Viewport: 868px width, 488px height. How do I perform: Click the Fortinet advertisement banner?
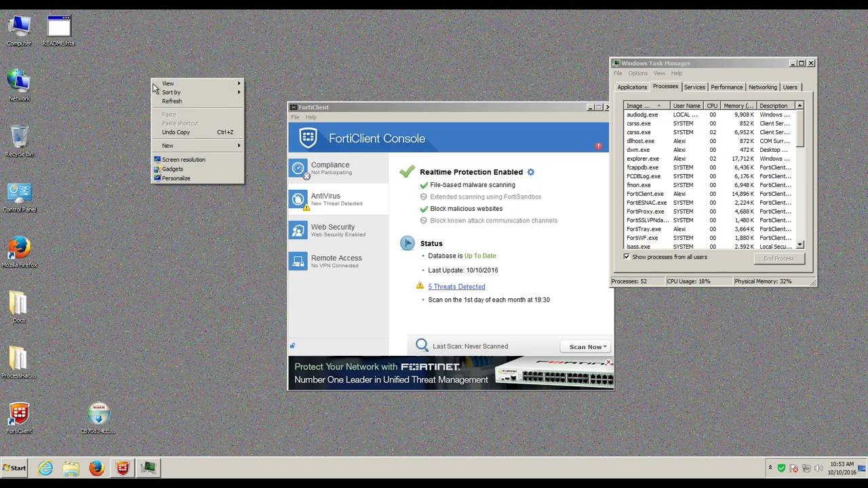click(x=451, y=373)
